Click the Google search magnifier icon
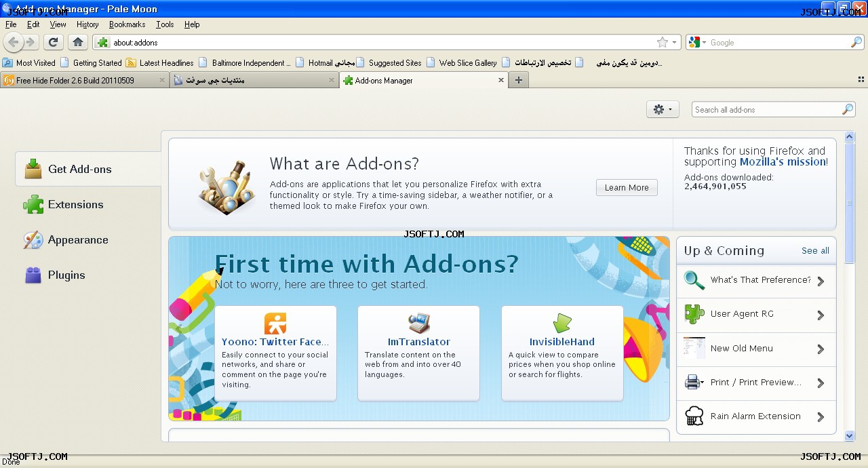This screenshot has width=868, height=468. pos(856,42)
